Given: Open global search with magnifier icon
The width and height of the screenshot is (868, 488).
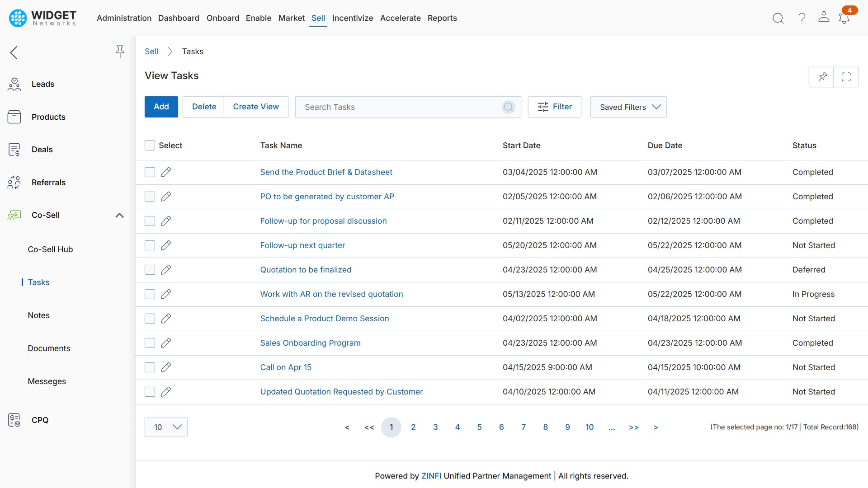Looking at the screenshot, I should tap(778, 18).
